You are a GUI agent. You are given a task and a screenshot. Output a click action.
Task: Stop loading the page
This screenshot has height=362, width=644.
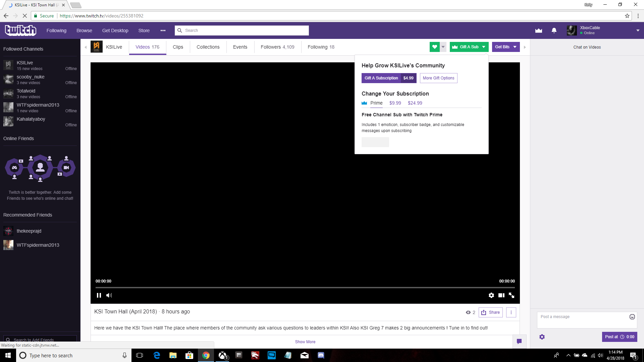24,16
